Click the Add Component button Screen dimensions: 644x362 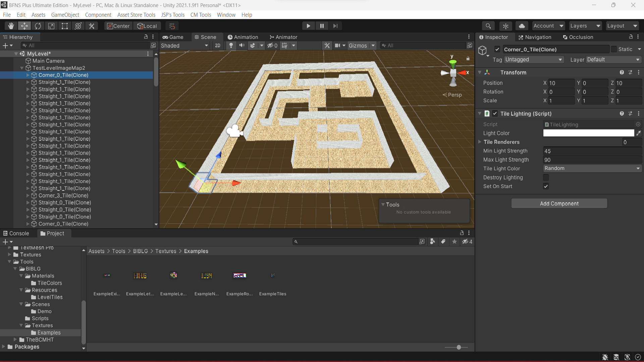click(559, 203)
